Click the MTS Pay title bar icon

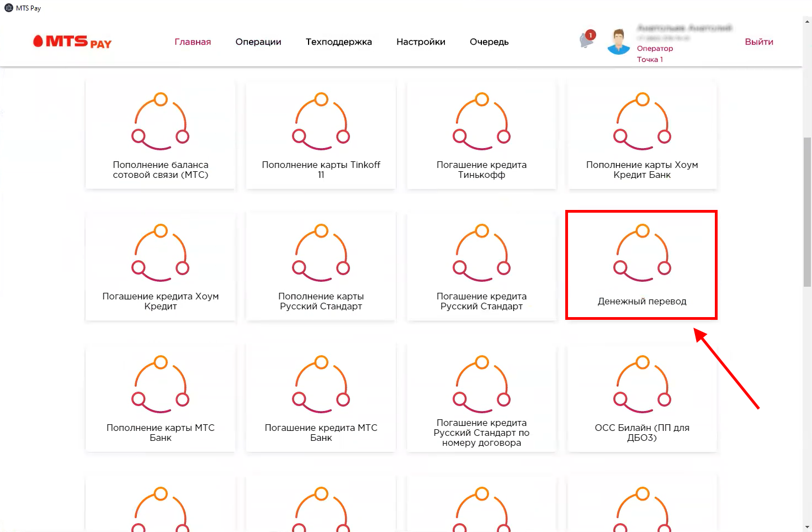tap(8, 8)
